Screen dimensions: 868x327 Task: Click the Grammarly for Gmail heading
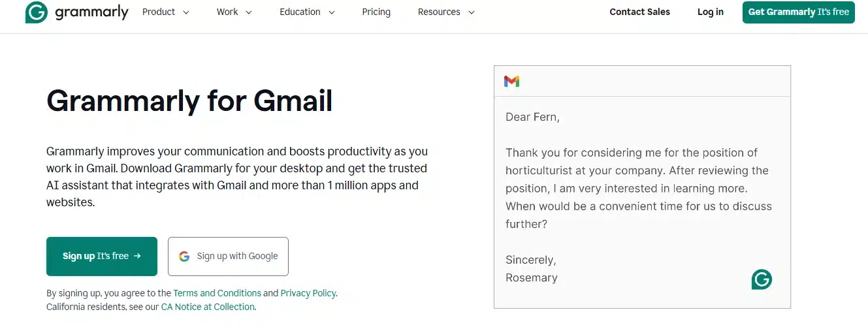point(189,101)
